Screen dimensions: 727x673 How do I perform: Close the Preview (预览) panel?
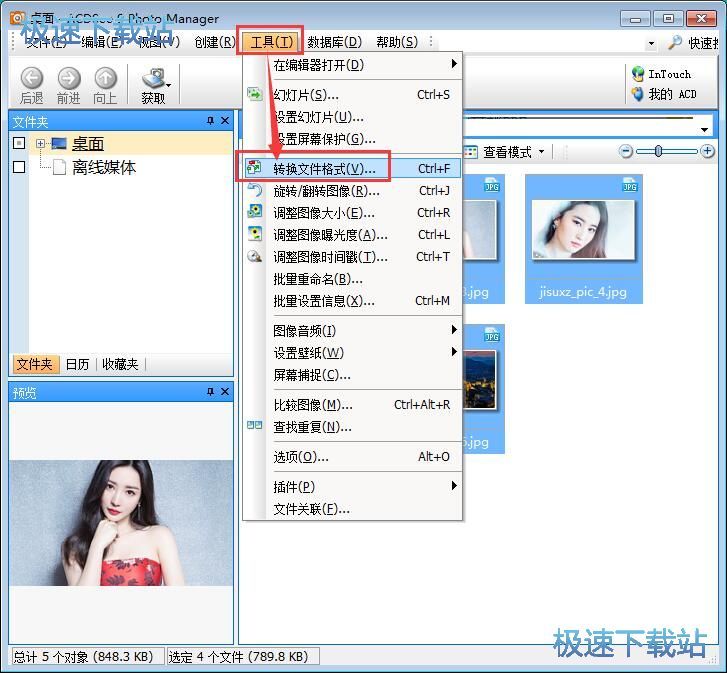(225, 392)
